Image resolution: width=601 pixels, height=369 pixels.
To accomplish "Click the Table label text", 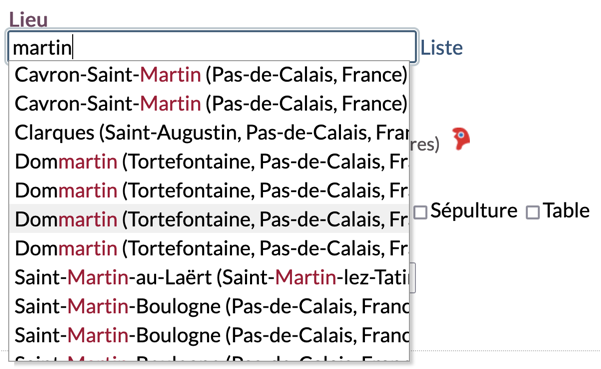I will 566,210.
